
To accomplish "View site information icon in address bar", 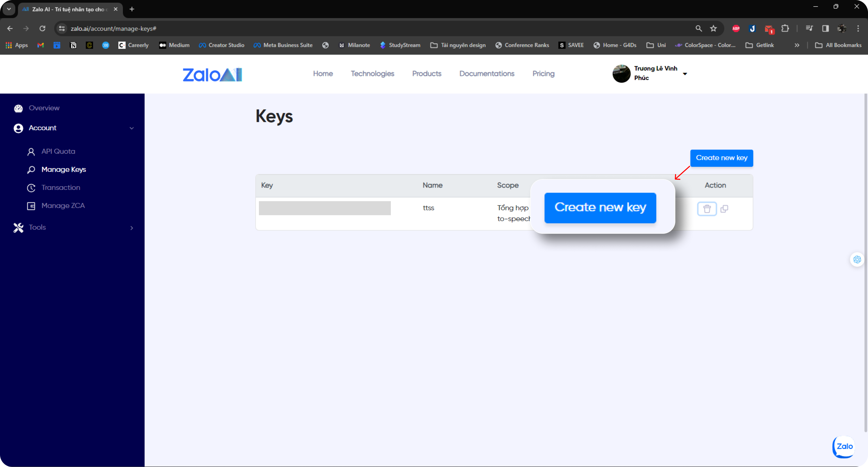I will click(62, 28).
